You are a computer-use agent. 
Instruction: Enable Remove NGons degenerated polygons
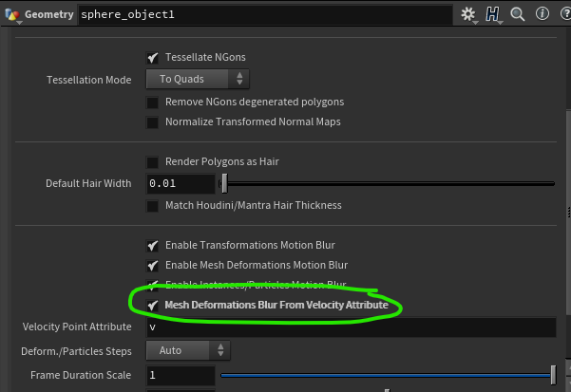click(x=152, y=102)
